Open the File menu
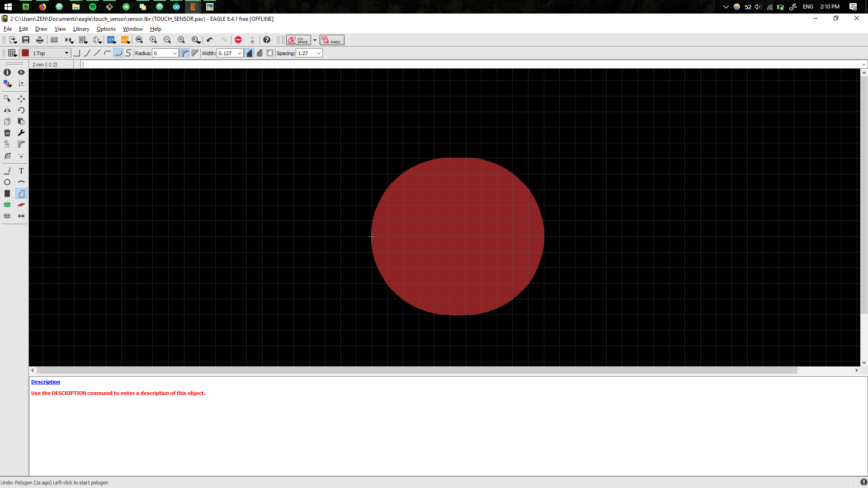The image size is (868, 488). (8, 29)
